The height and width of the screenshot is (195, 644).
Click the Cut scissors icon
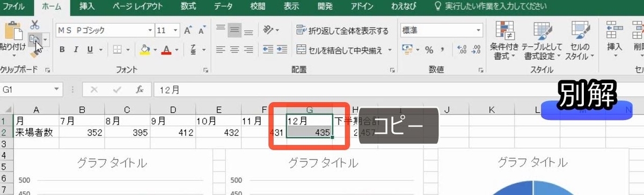pos(35,25)
